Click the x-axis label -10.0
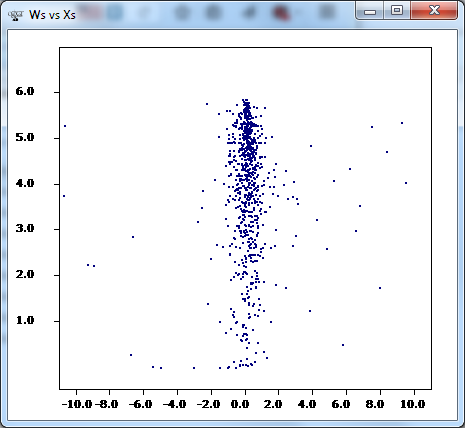The image size is (465, 428). pos(77,404)
